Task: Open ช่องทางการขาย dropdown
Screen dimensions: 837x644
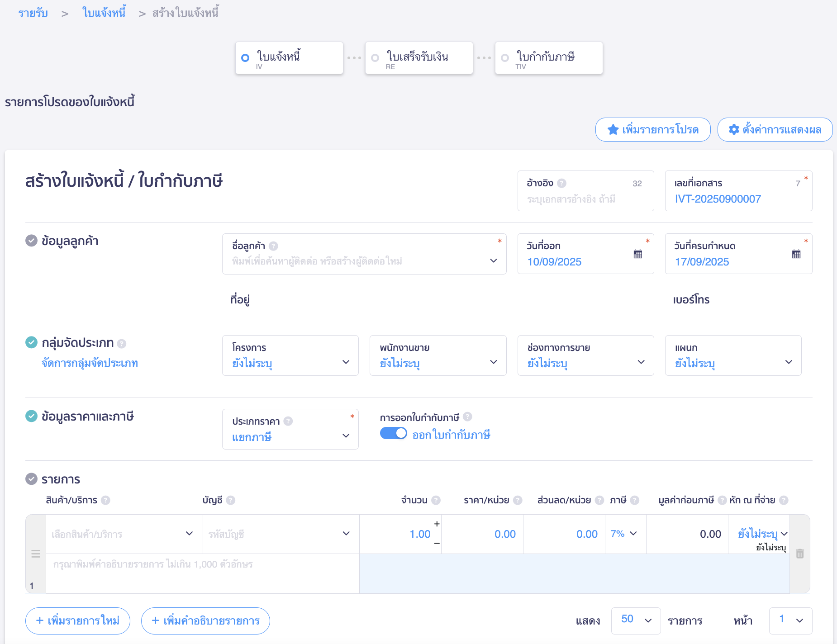Action: coord(586,355)
